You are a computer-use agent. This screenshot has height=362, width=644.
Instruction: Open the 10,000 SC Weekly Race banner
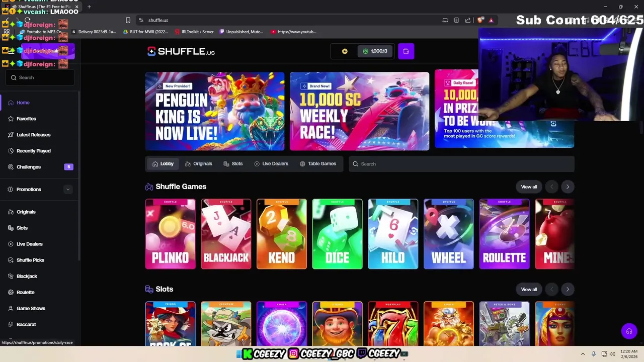tap(359, 111)
